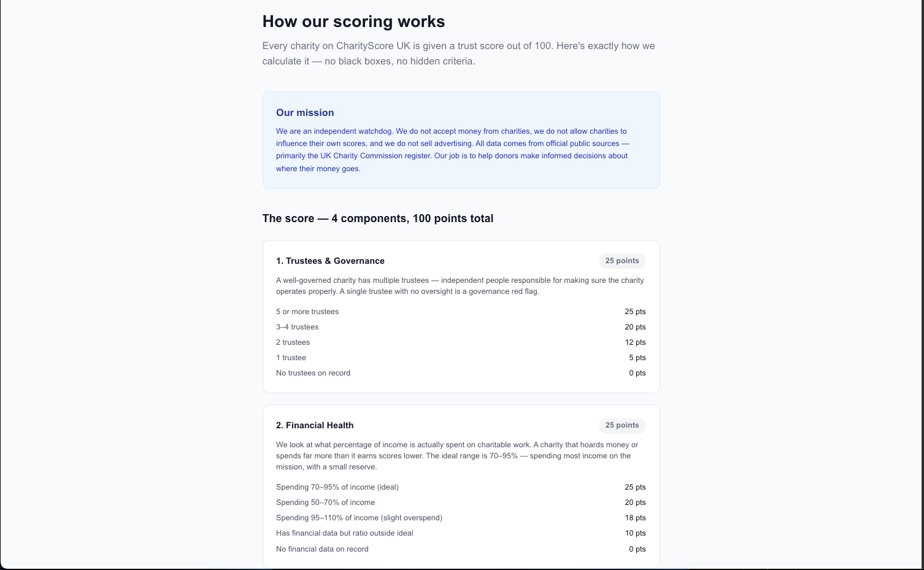Image resolution: width=924 pixels, height=570 pixels.
Task: Click 'Spending 50–70% of income' row
Action: pos(461,503)
